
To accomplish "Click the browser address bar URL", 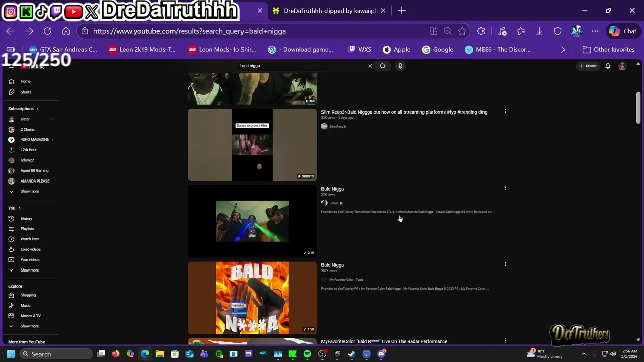I will point(189,31).
